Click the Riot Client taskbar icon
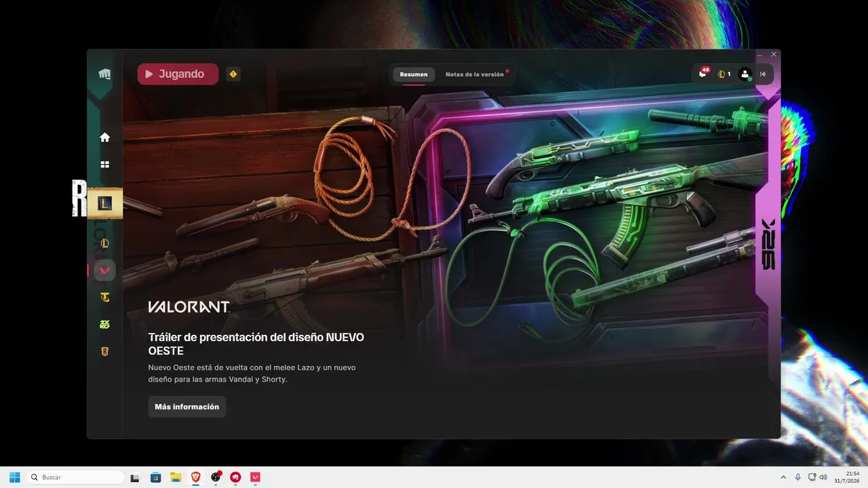The image size is (868, 488). click(235, 477)
